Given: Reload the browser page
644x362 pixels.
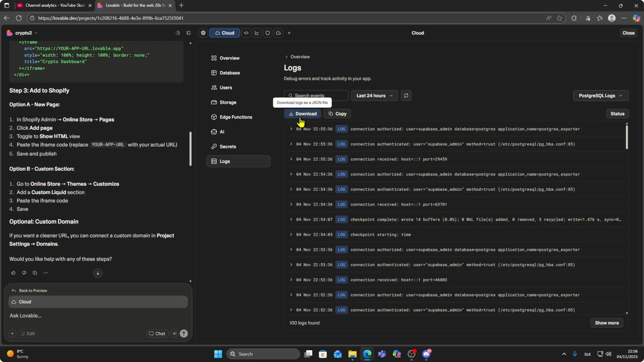Looking at the screenshot, I should [x=19, y=18].
